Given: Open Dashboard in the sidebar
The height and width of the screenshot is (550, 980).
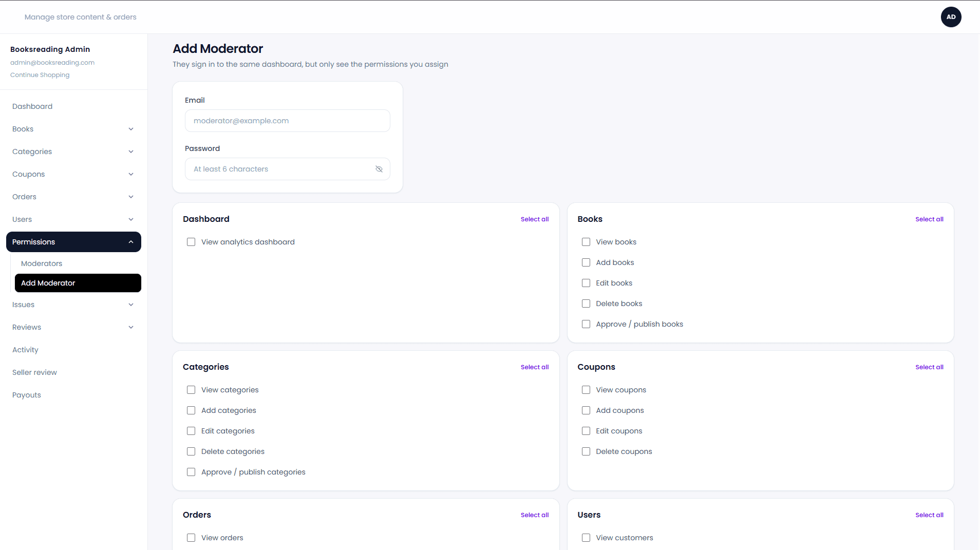Looking at the screenshot, I should 73,106.
